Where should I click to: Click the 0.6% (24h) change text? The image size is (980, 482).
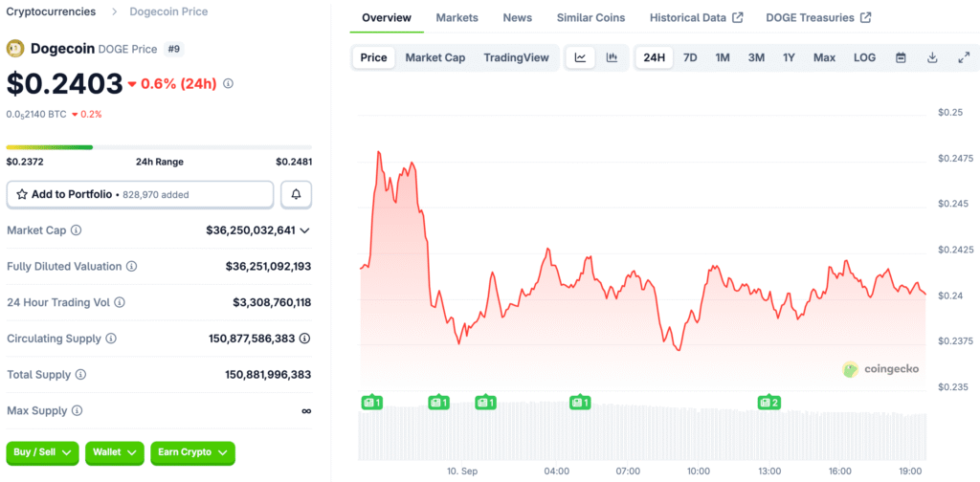tap(179, 83)
